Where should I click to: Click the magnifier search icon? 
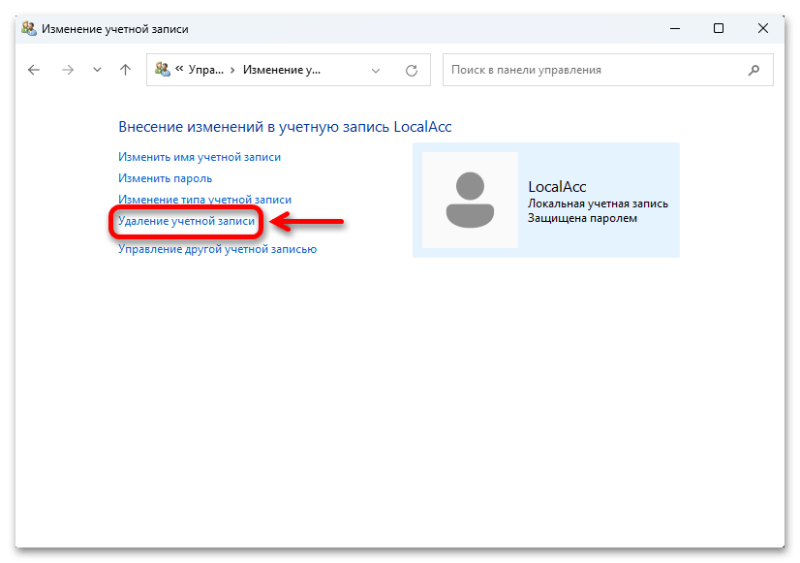tap(754, 70)
